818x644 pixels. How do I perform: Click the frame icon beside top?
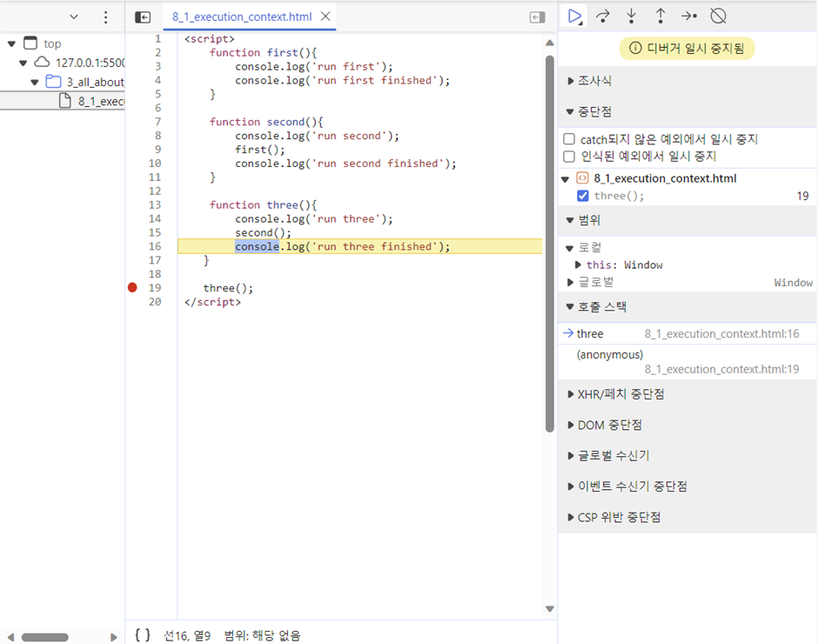30,44
